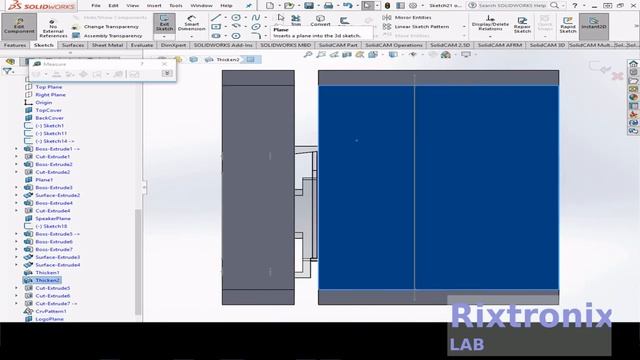Expand the Boss-Extrude5 tree node
The image size is (640, 360).
pos(17,234)
